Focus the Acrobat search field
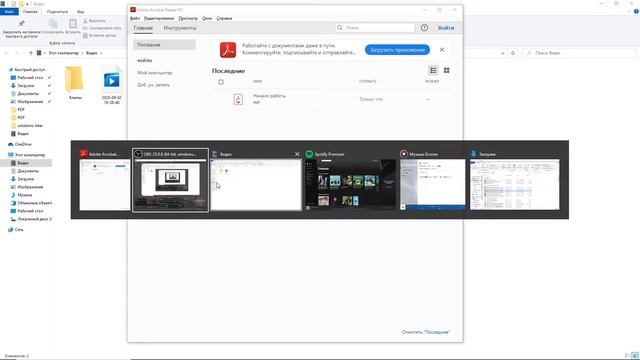This screenshot has width=640, height=360. (375, 28)
